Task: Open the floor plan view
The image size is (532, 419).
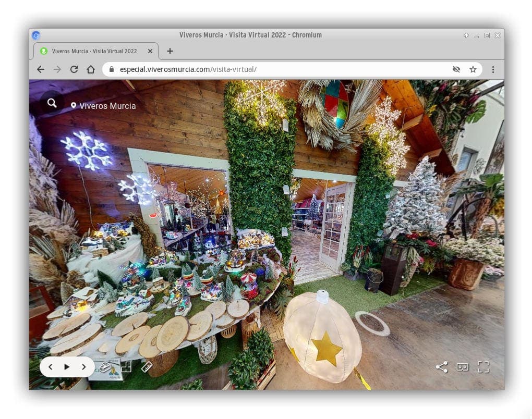Action: pos(126,367)
